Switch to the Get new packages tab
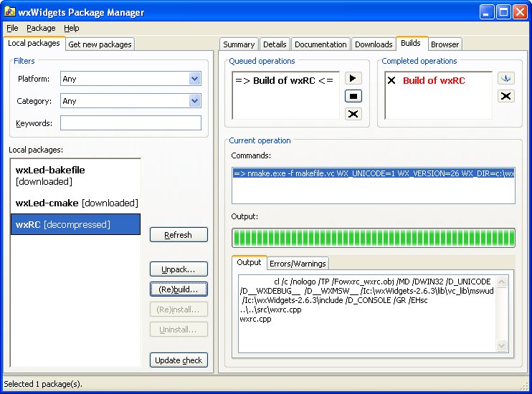The image size is (532, 394). [100, 44]
